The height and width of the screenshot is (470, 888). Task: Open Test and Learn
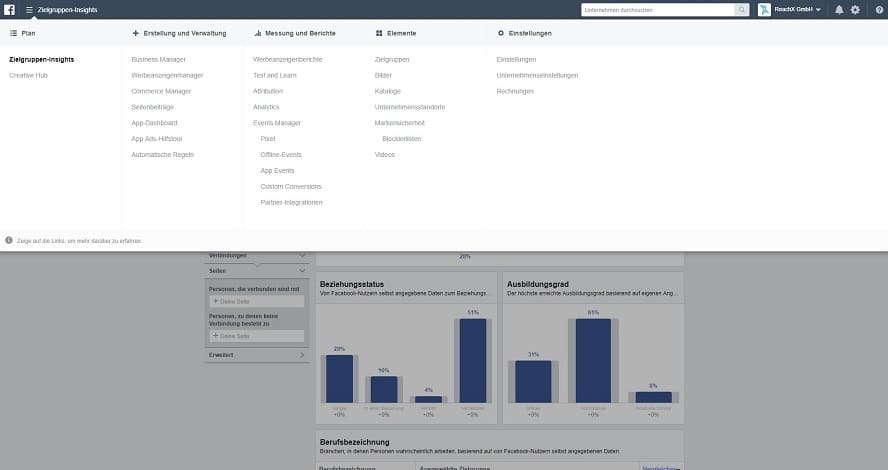(x=275, y=75)
